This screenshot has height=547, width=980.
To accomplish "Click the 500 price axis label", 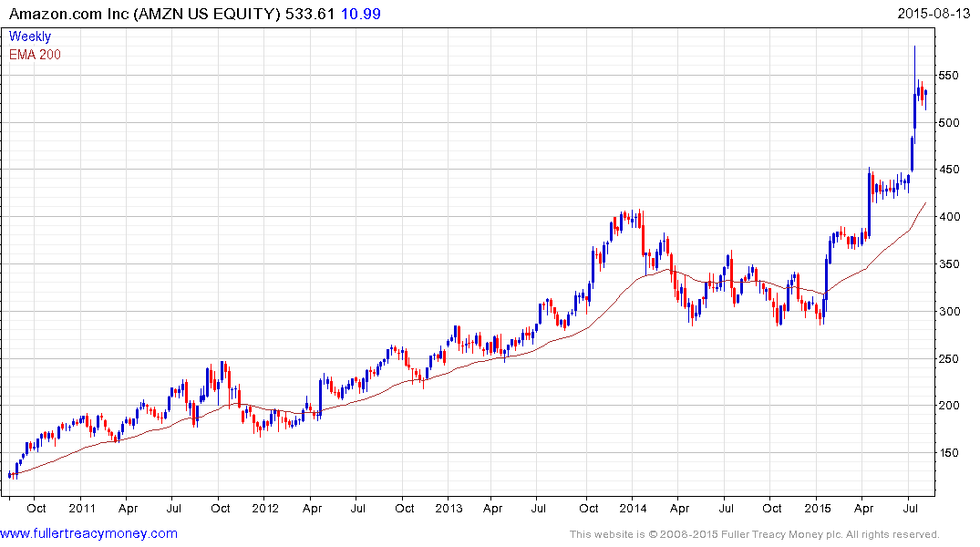I will coord(949,122).
